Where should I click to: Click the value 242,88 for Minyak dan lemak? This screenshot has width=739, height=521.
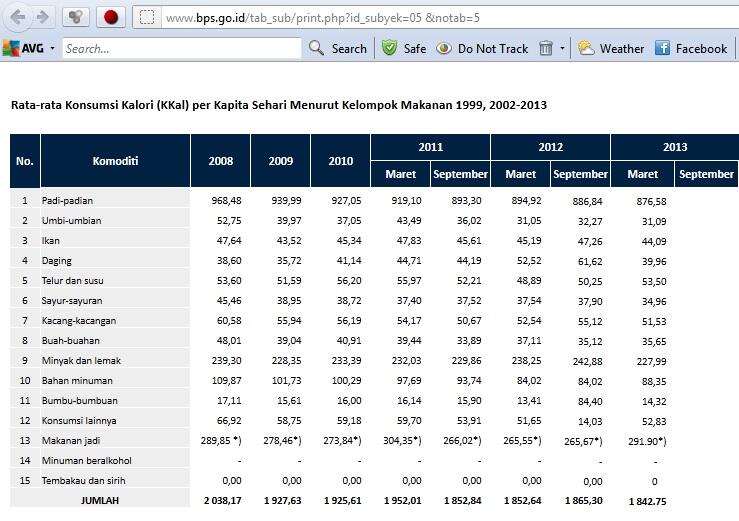tap(587, 361)
